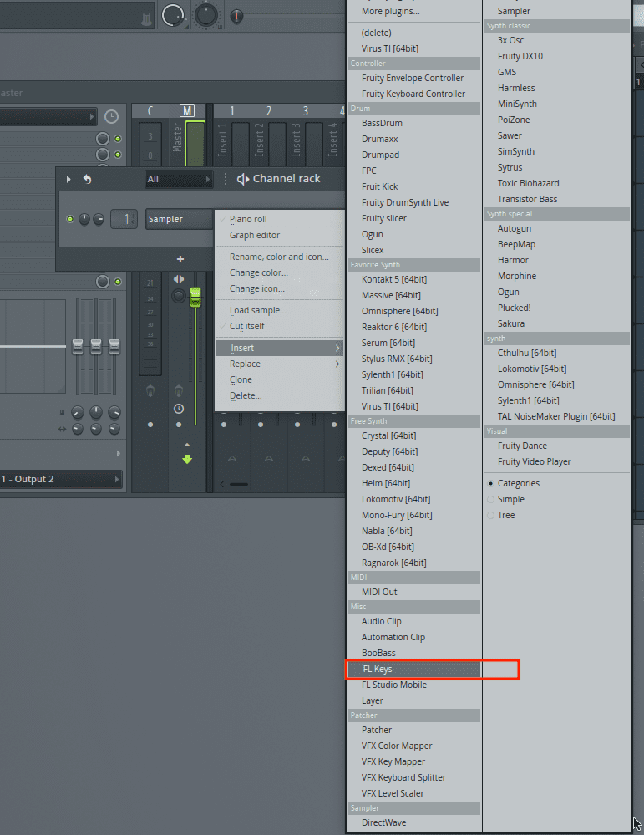Screen dimensions: 644x835
Task: Select Change icon... menu item
Action: (280, 288)
